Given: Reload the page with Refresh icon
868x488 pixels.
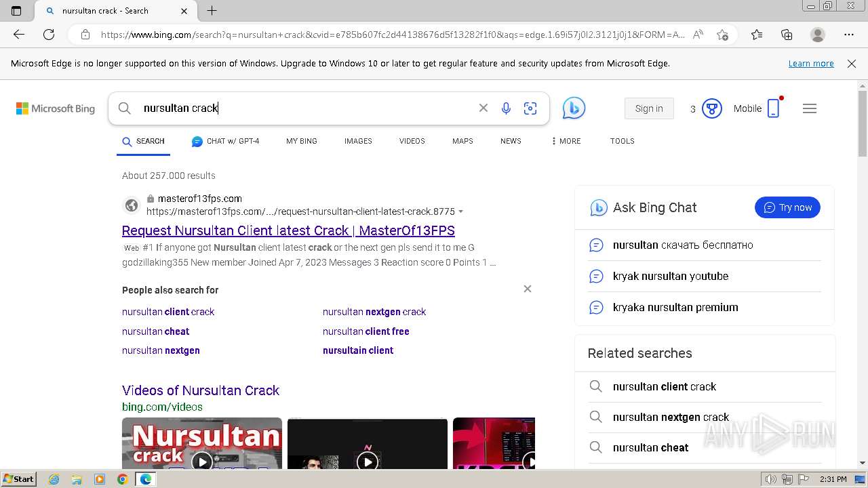Looking at the screenshot, I should click(49, 35).
